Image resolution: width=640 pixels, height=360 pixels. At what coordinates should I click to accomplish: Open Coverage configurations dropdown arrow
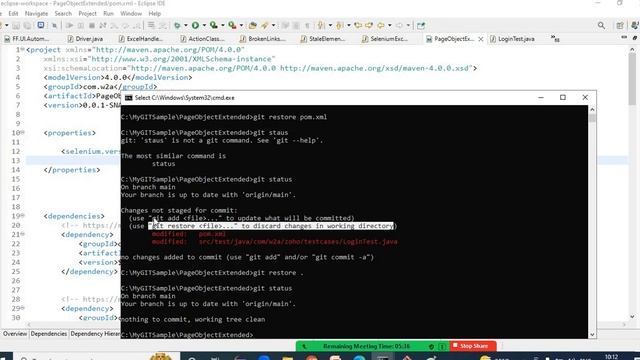click(222, 25)
